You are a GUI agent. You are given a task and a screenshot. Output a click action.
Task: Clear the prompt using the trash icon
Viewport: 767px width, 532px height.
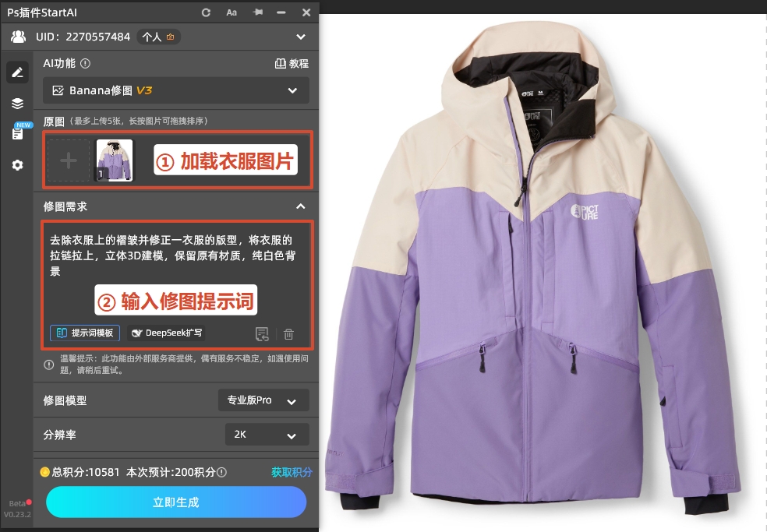coord(288,333)
